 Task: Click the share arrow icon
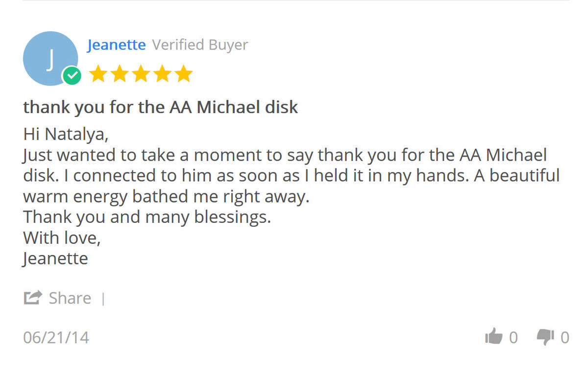click(x=32, y=298)
